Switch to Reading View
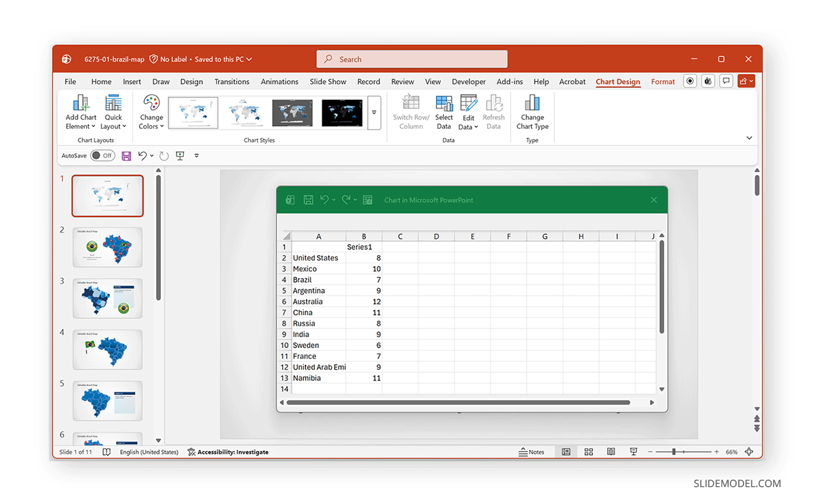 click(x=611, y=452)
